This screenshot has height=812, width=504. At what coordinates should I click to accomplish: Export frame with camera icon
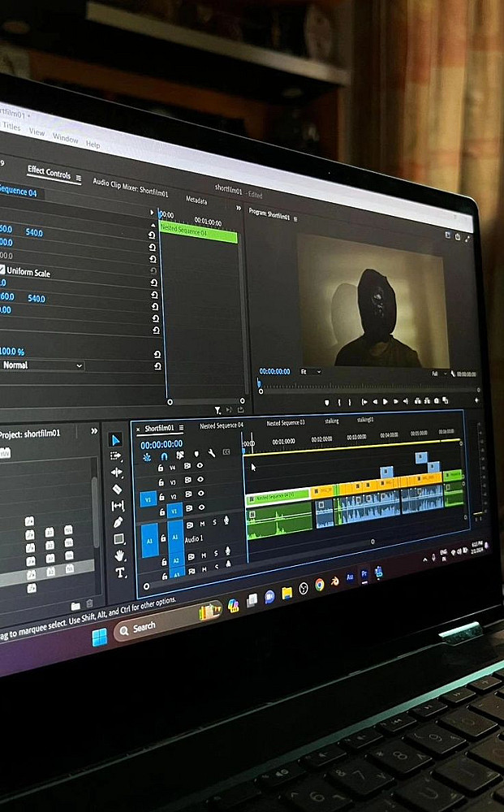click(x=437, y=400)
